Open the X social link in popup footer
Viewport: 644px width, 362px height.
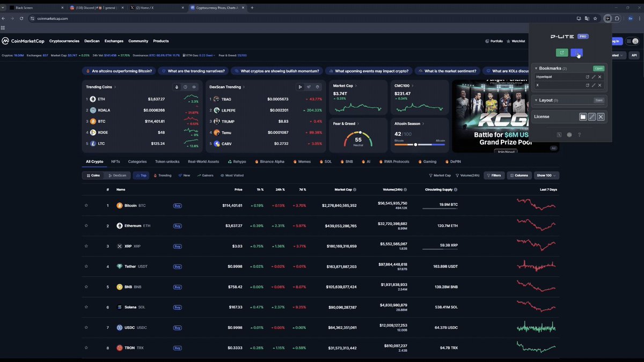pos(560,135)
